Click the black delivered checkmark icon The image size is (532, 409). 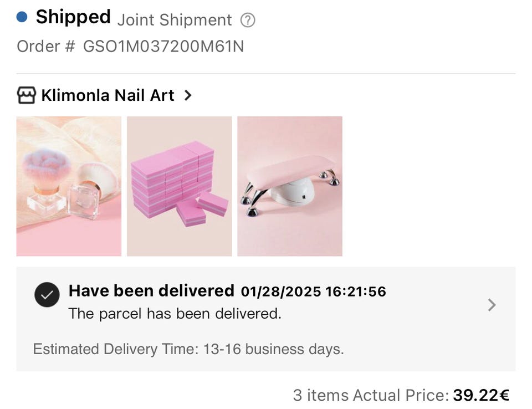point(47,295)
